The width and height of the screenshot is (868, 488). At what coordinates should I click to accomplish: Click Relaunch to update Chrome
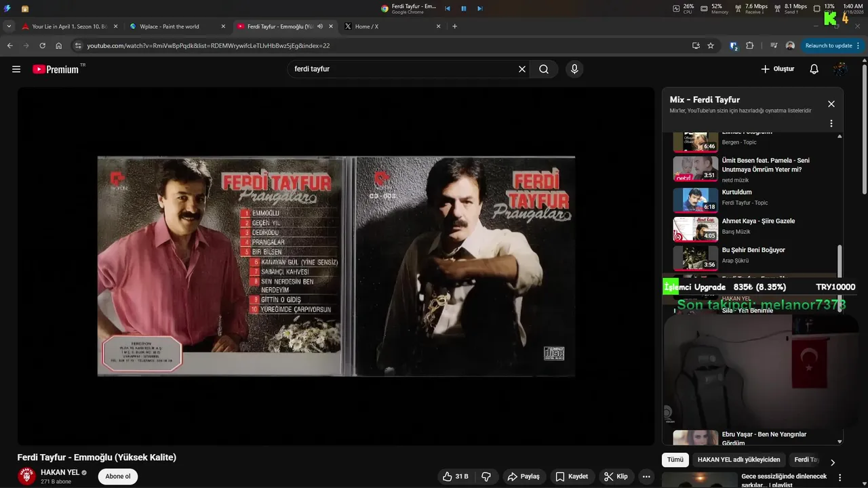[x=832, y=45]
